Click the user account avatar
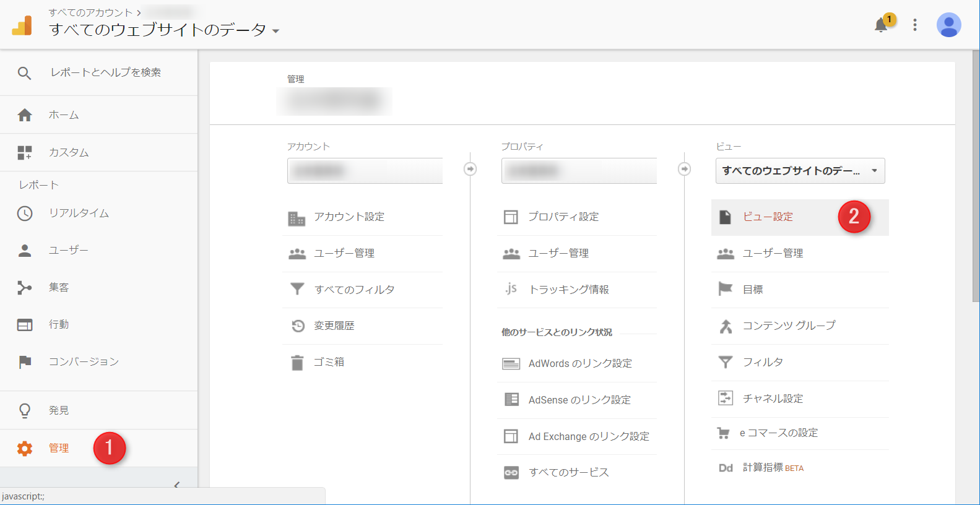 tap(948, 25)
